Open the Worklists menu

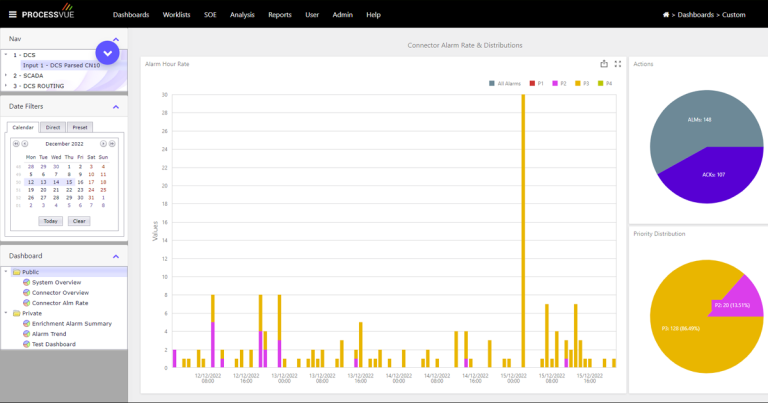[x=176, y=15]
